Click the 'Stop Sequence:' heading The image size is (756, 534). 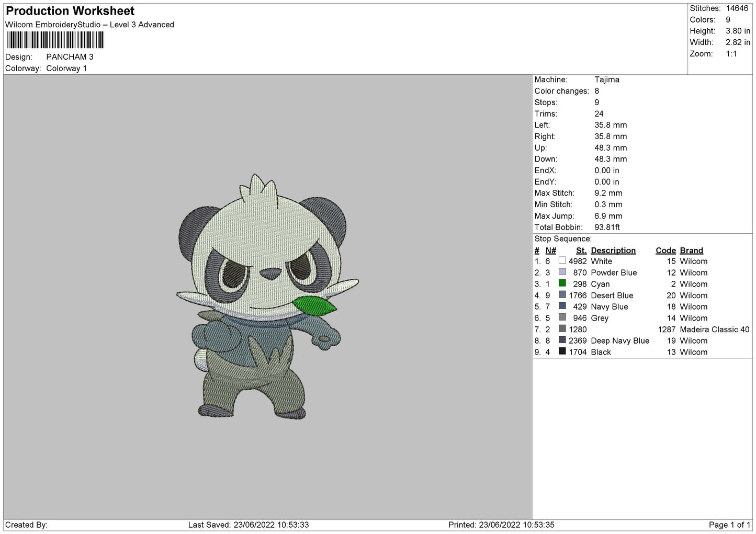563,239
